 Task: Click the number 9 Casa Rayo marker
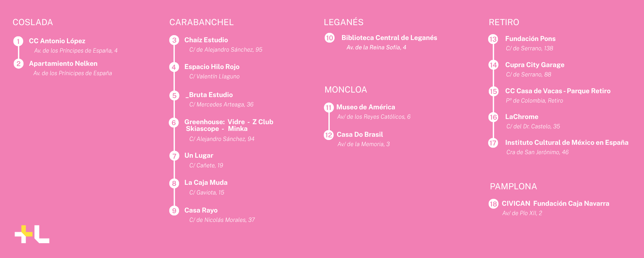pyautogui.click(x=174, y=211)
